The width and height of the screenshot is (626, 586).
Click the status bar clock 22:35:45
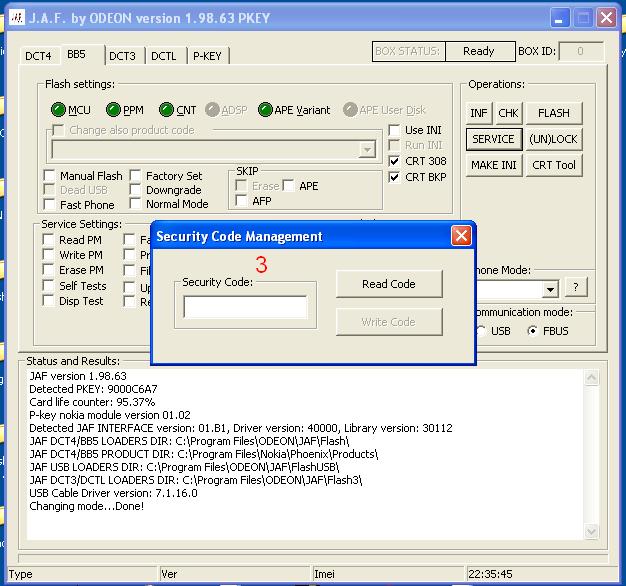click(x=490, y=574)
